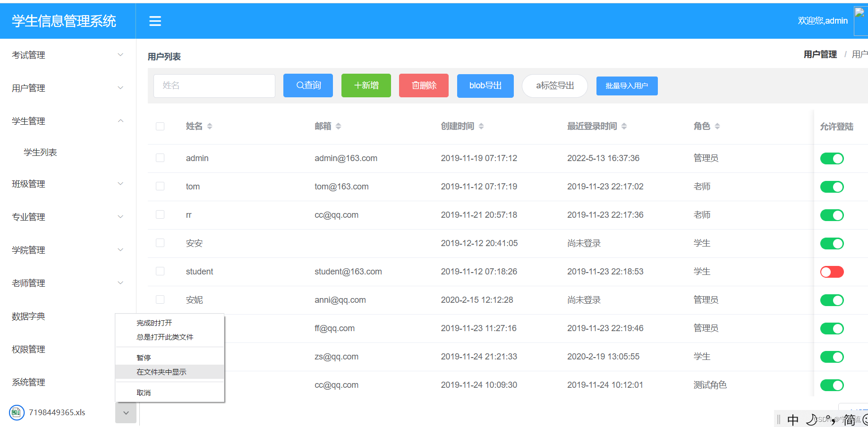This screenshot has height=427, width=868.
Task: Click the red 删除 button
Action: 424,85
